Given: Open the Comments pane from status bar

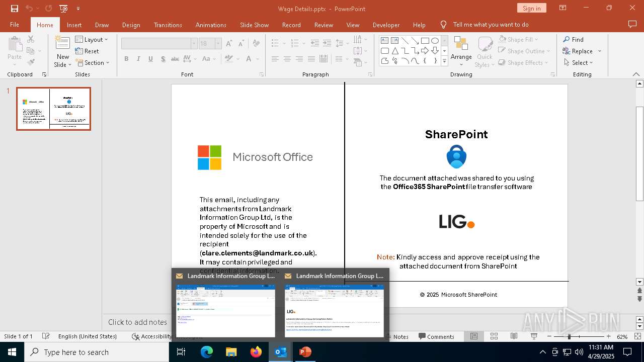Looking at the screenshot, I should tap(436, 336).
